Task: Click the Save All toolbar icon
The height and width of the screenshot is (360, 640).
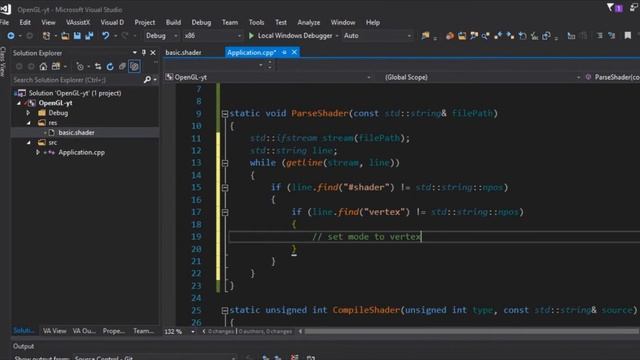Action: coord(89,36)
